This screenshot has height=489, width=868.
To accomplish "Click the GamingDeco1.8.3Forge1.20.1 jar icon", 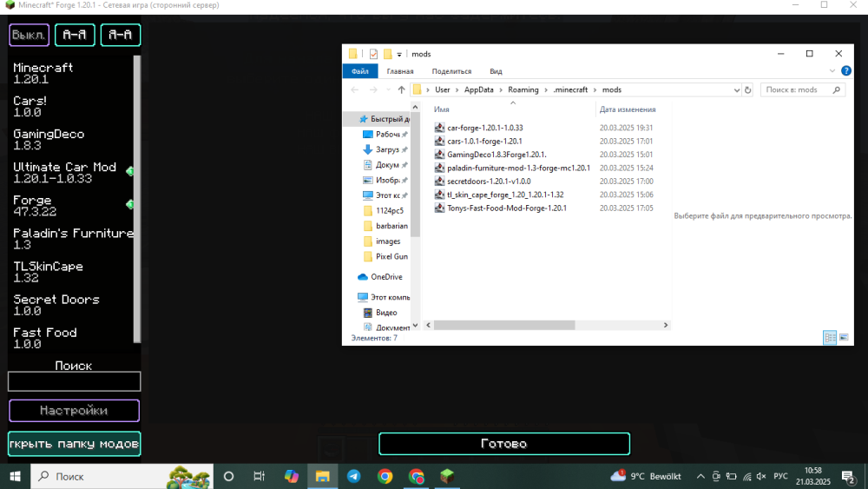I will tap(439, 154).
